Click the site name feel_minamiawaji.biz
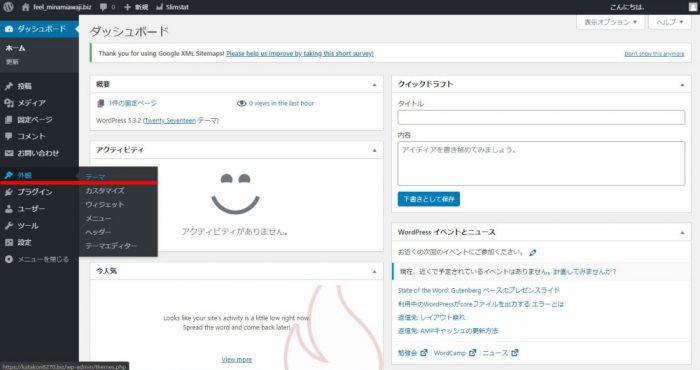700x370 pixels. [62, 7]
